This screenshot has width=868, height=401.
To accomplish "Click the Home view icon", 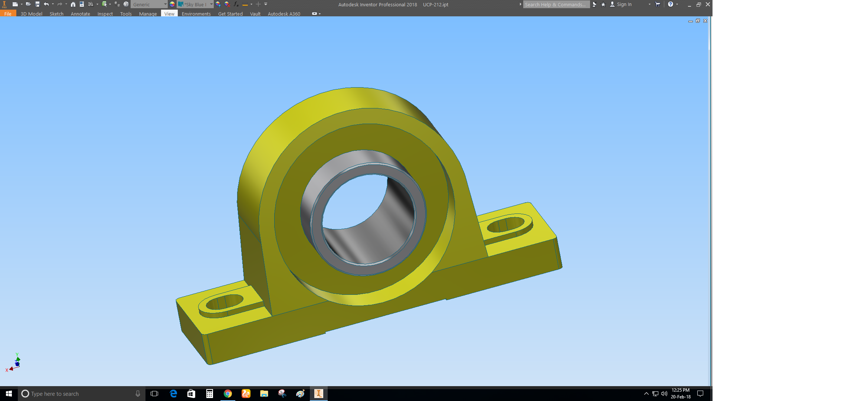I will click(73, 4).
